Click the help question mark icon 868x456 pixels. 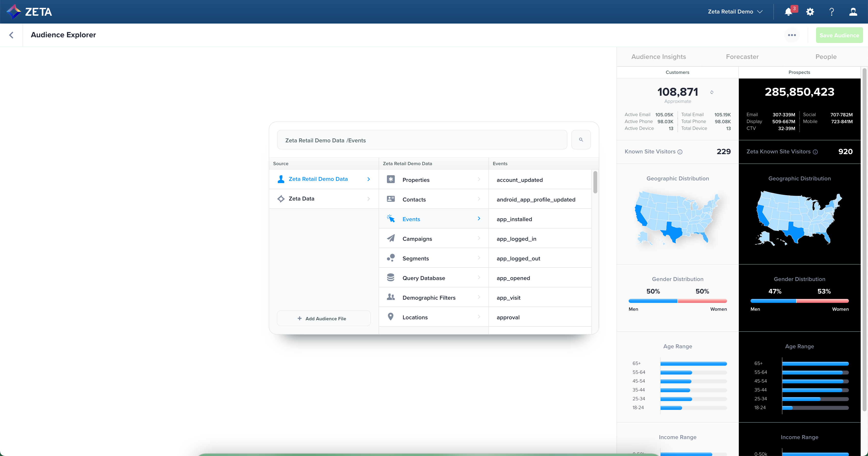pos(832,12)
